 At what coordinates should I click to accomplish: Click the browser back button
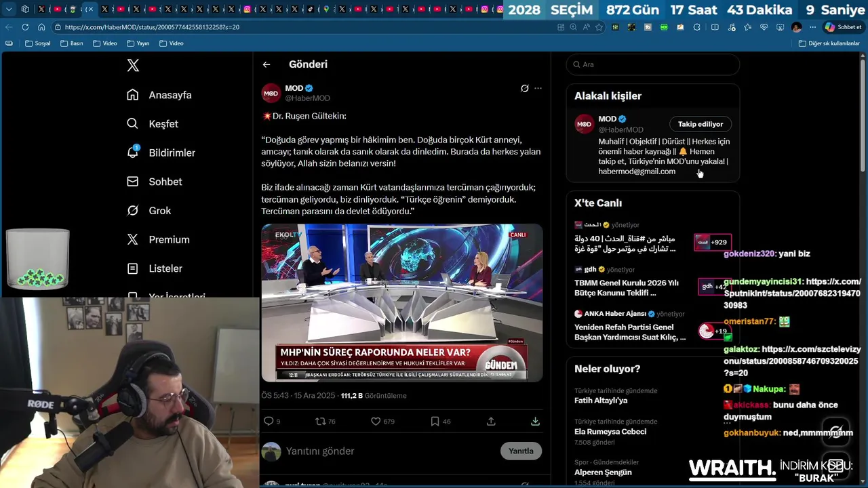(x=8, y=27)
